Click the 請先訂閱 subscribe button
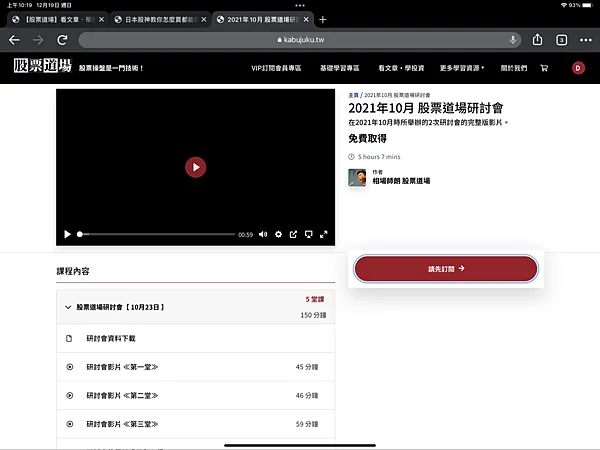 (x=446, y=269)
